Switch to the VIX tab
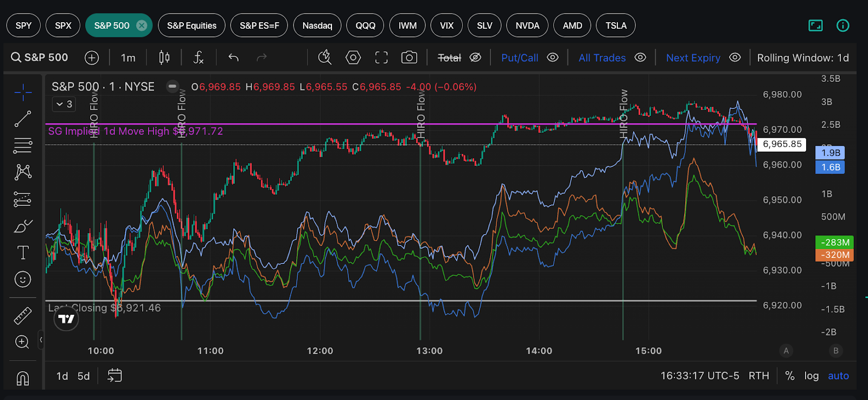The width and height of the screenshot is (868, 400). (x=446, y=25)
